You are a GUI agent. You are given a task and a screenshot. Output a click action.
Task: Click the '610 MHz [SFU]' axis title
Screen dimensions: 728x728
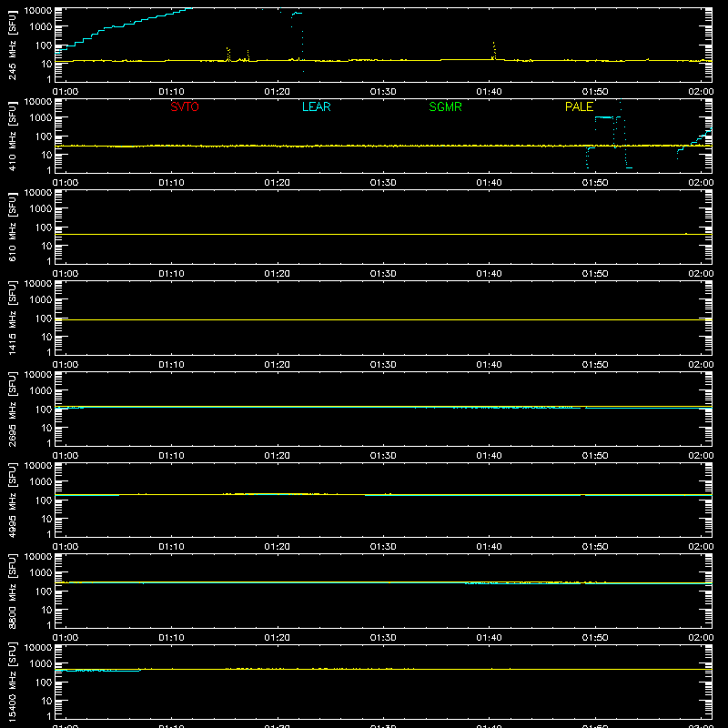coord(12,227)
